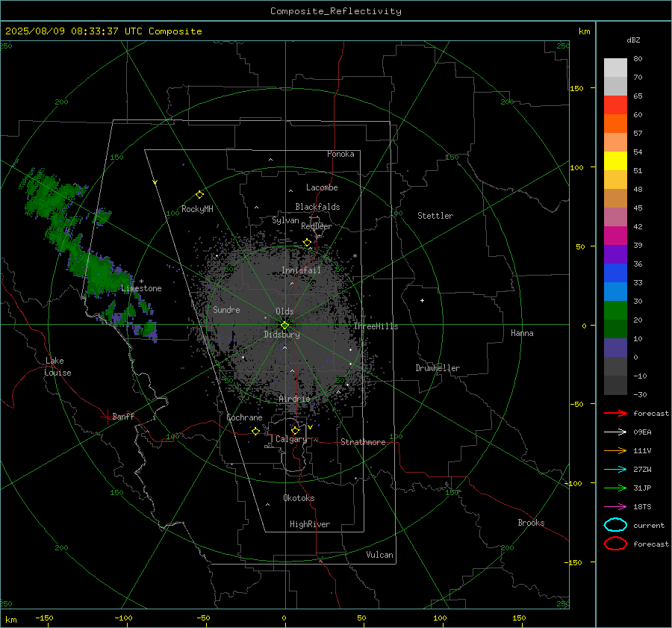This screenshot has height=628, width=672.
Task: Click the red cross marker at Banff
Action: [x=106, y=417]
